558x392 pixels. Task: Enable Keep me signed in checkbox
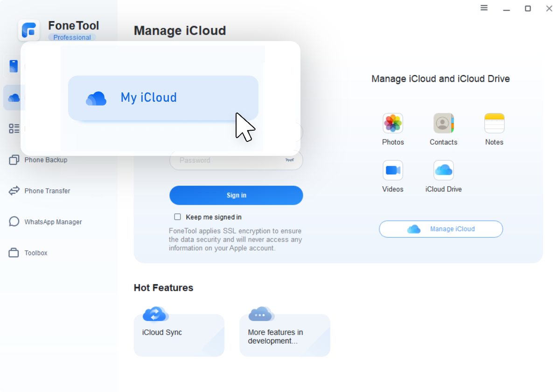(177, 217)
